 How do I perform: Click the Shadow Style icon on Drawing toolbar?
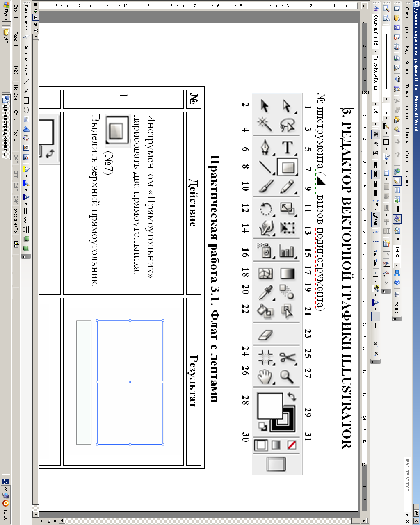tap(26, 239)
